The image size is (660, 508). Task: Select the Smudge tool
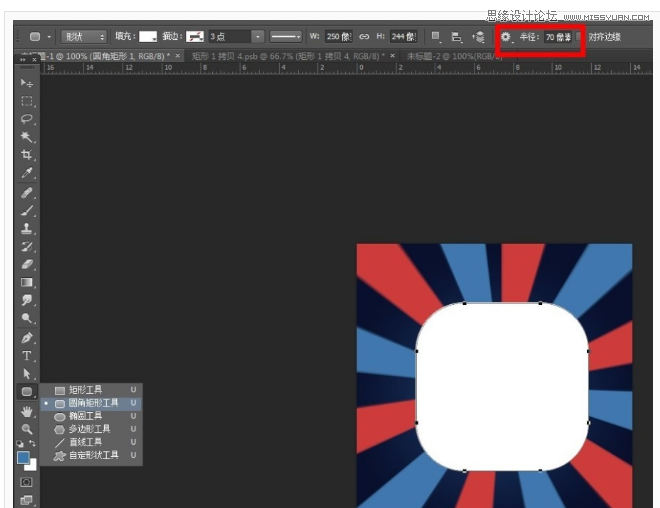pyautogui.click(x=27, y=300)
